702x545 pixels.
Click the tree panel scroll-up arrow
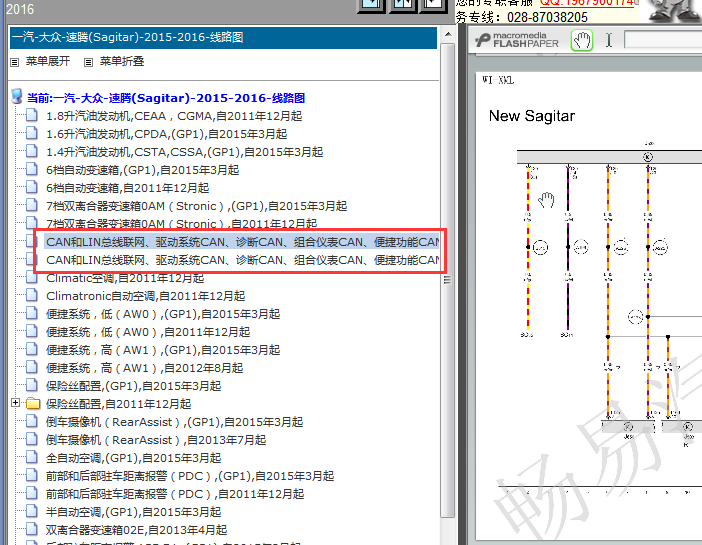click(448, 34)
